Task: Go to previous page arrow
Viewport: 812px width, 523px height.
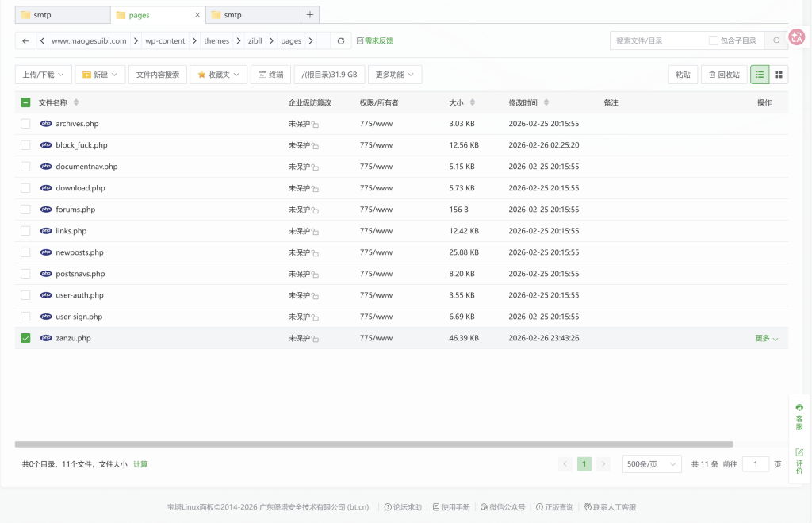Action: coord(565,464)
